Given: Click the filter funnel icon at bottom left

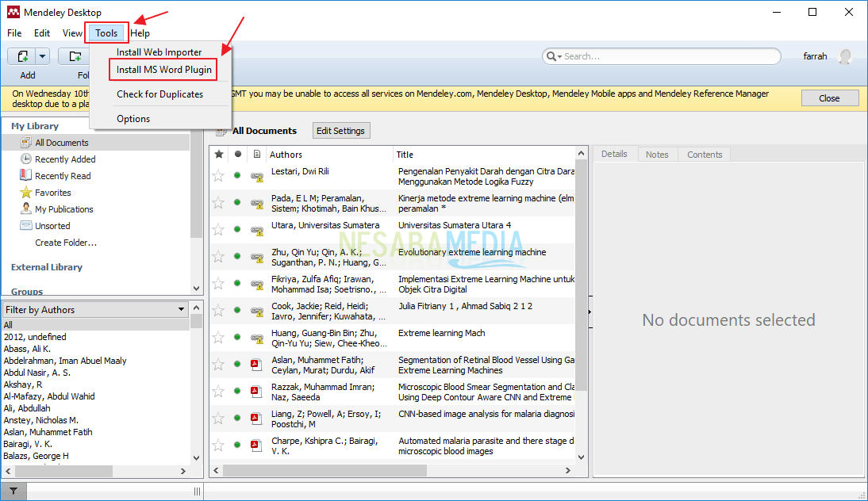Looking at the screenshot, I should 13,491.
